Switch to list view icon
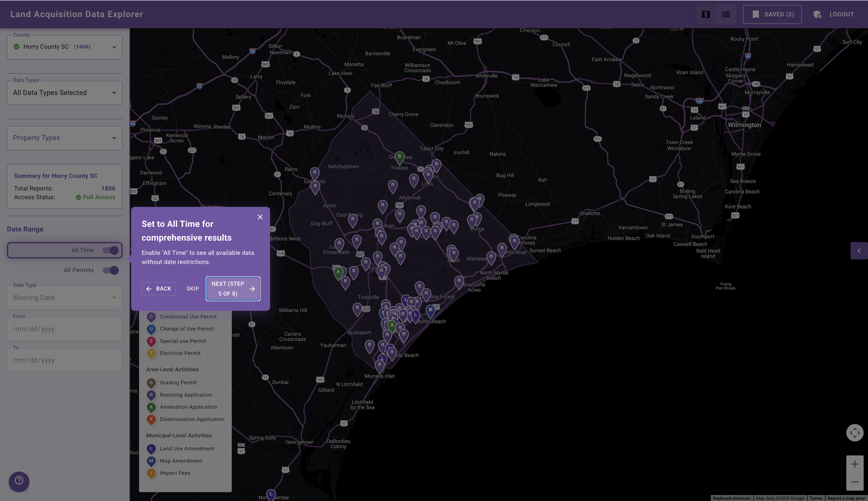Viewport: 868px width, 501px height. tap(726, 14)
